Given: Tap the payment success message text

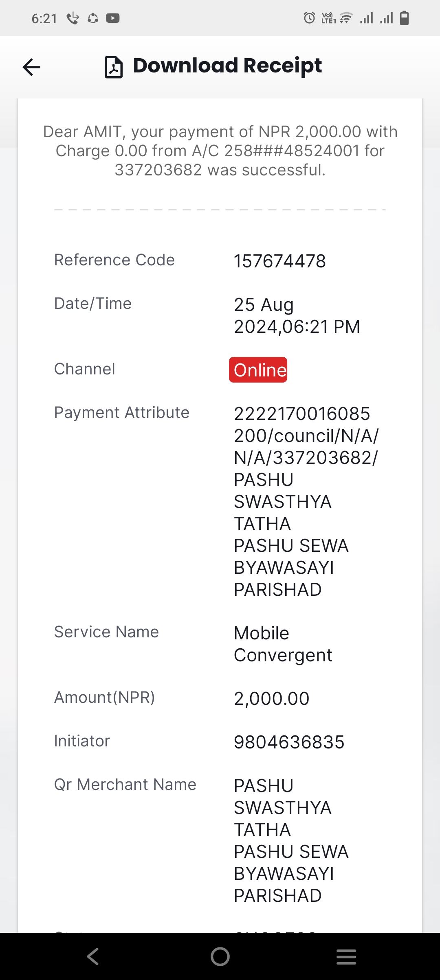Looking at the screenshot, I should (220, 151).
